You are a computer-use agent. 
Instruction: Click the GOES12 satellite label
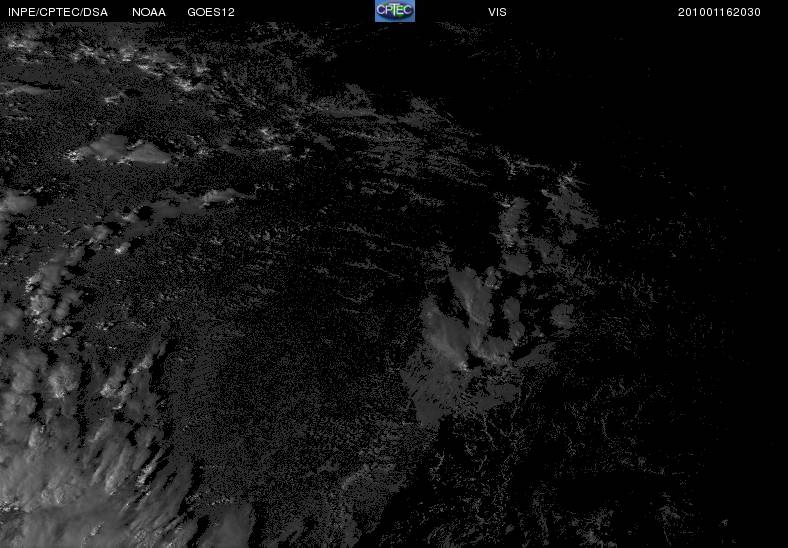211,12
